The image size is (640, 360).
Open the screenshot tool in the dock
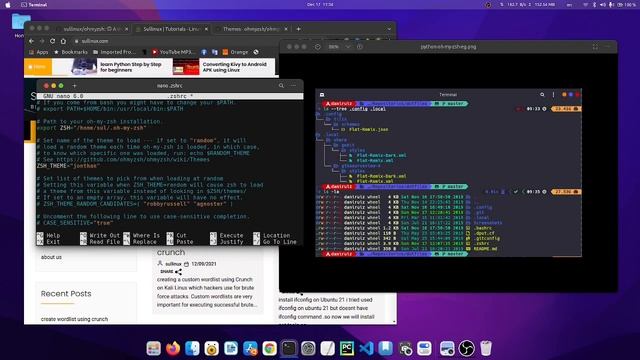coord(405,348)
